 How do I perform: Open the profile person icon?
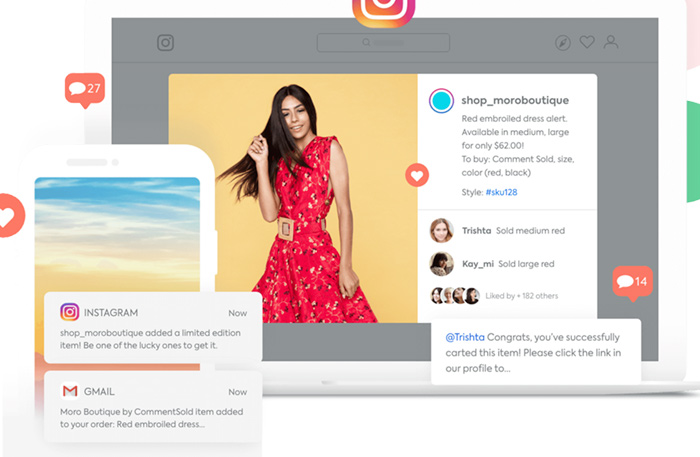[611, 42]
